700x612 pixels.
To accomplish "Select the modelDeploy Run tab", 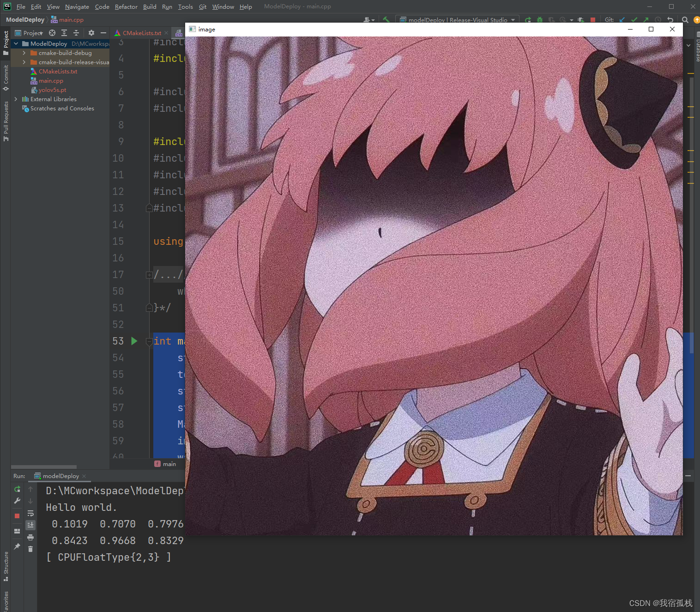I will click(x=60, y=476).
